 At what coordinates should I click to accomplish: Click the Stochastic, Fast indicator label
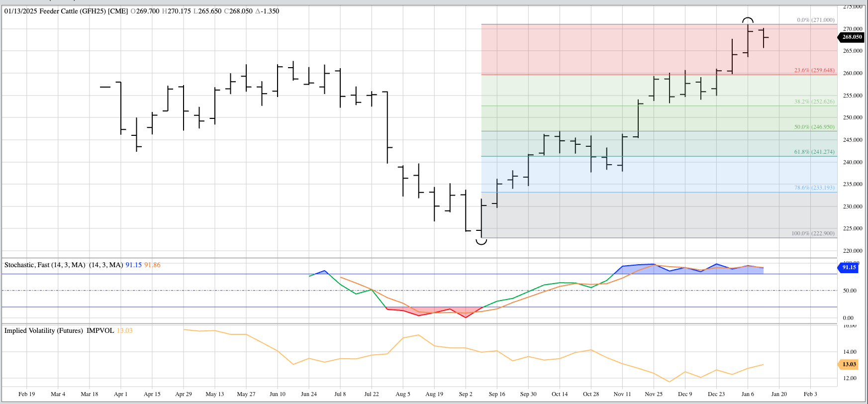point(45,265)
